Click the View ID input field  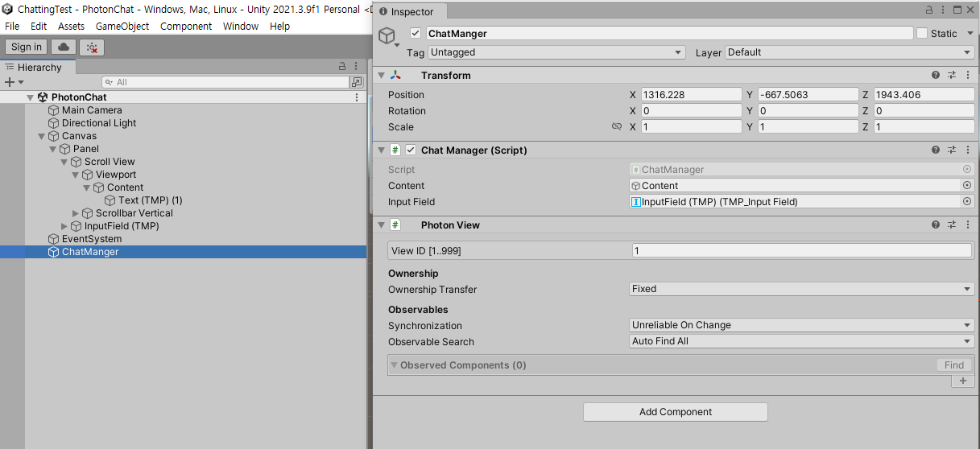coord(802,251)
